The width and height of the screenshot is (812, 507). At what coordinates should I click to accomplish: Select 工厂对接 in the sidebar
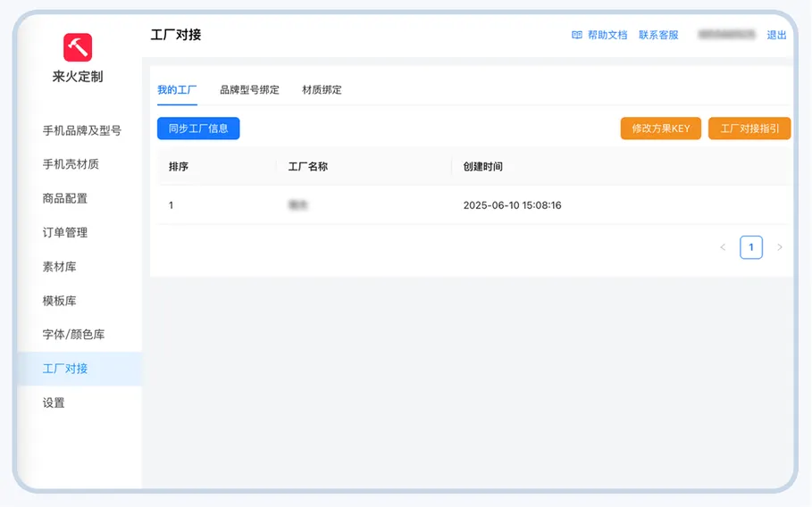(65, 369)
